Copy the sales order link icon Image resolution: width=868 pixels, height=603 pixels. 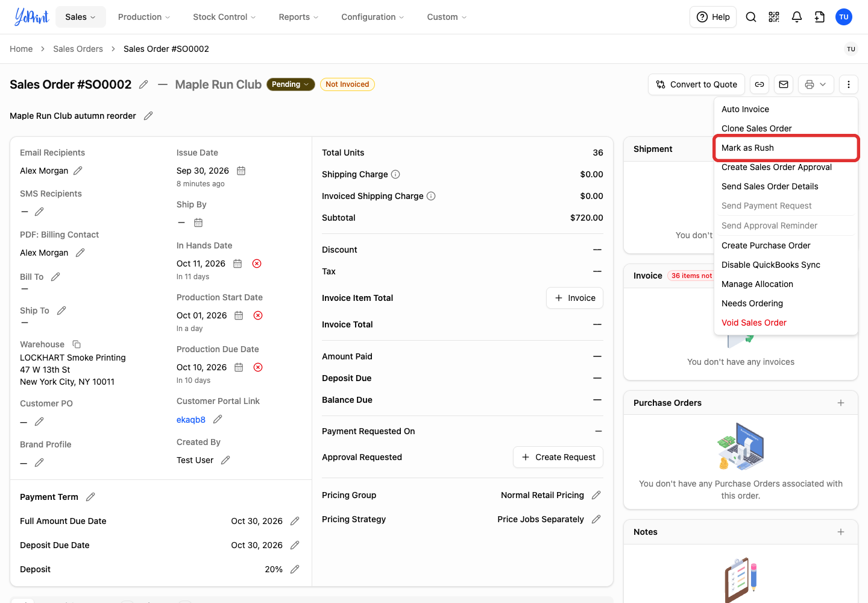[x=759, y=84]
